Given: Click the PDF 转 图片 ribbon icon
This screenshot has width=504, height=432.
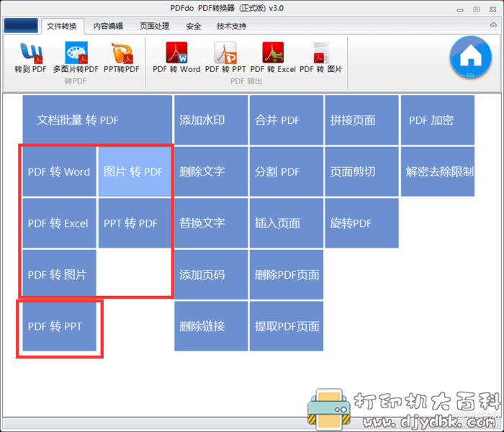Looking at the screenshot, I should 321,57.
